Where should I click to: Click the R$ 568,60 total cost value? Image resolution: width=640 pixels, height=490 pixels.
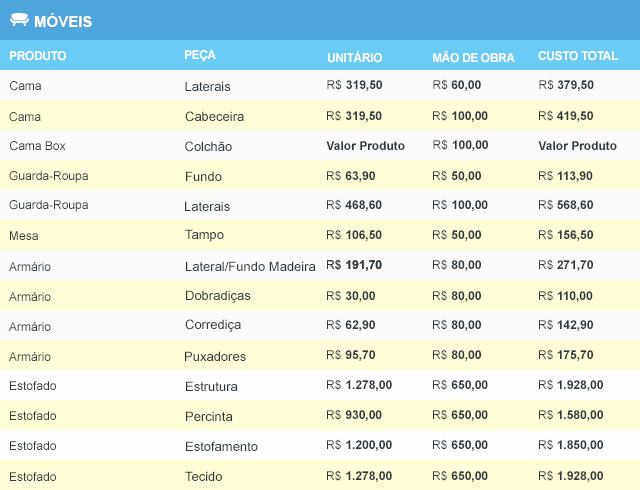pos(566,205)
